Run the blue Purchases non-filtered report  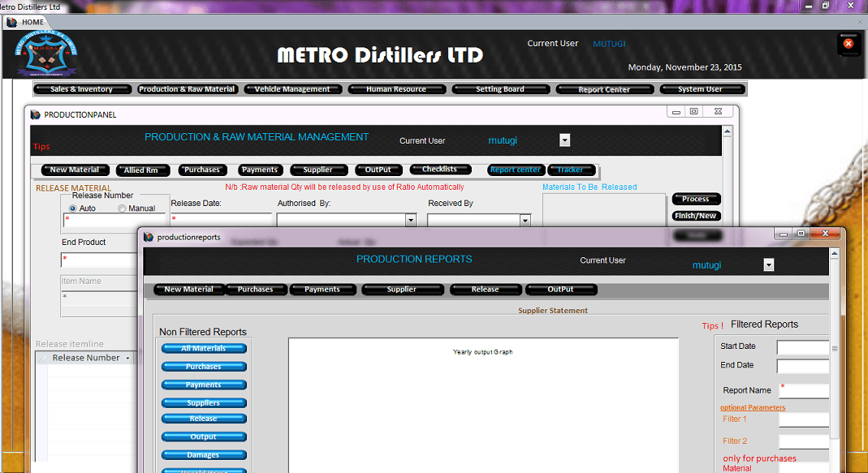(x=204, y=367)
